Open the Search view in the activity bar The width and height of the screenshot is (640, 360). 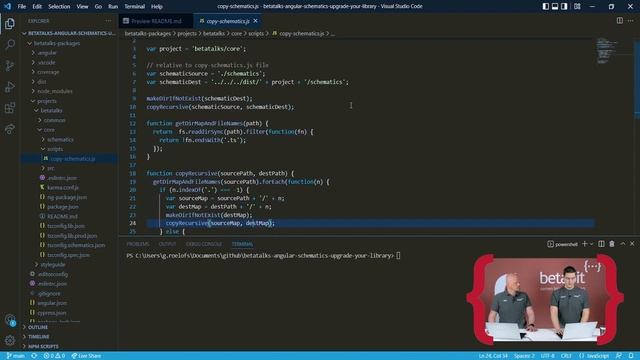[x=10, y=44]
